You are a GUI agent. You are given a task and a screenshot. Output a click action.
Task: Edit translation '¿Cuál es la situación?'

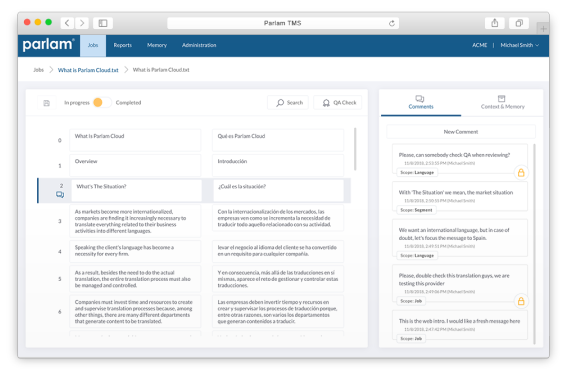[x=279, y=191]
